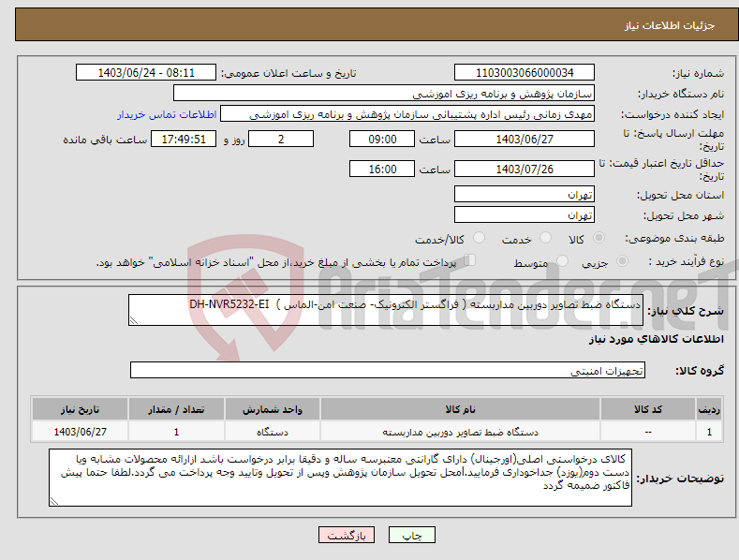
Task: Select the جزیی purchase type radio
Action: tap(622, 261)
